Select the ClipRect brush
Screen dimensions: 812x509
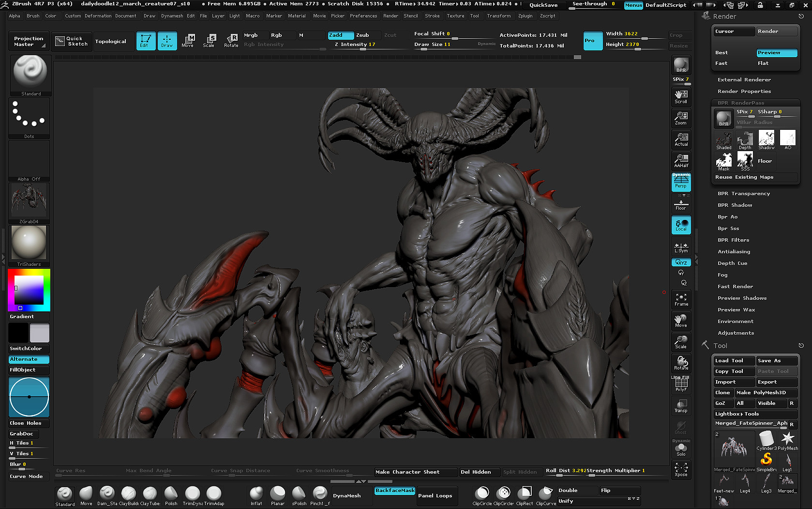coord(525,496)
